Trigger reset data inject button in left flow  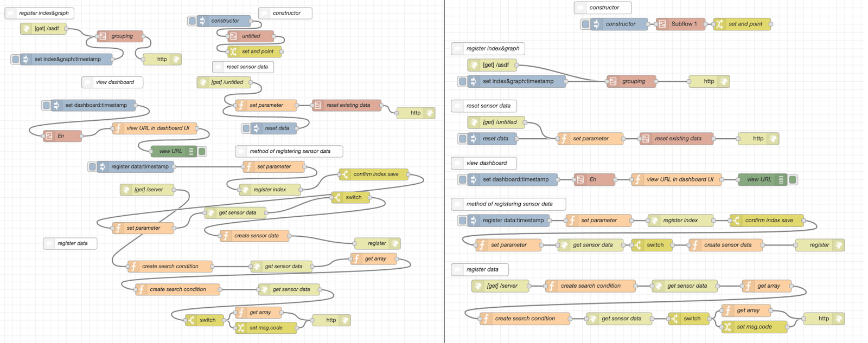pos(246,128)
